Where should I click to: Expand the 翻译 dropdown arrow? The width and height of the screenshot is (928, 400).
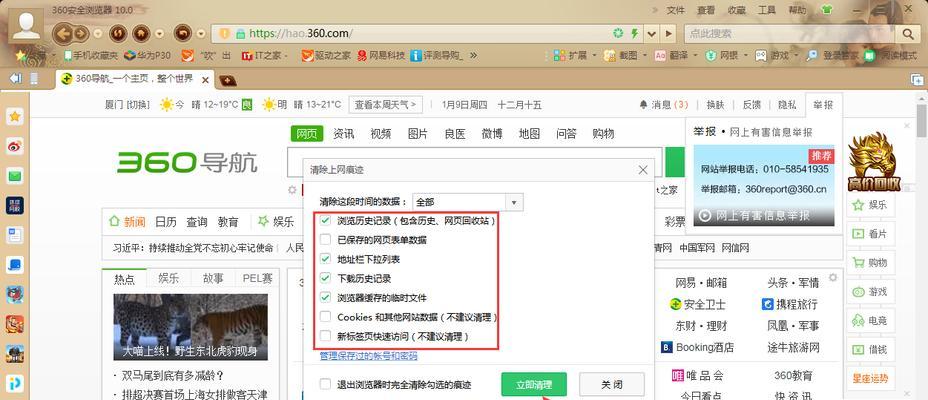tap(694, 55)
